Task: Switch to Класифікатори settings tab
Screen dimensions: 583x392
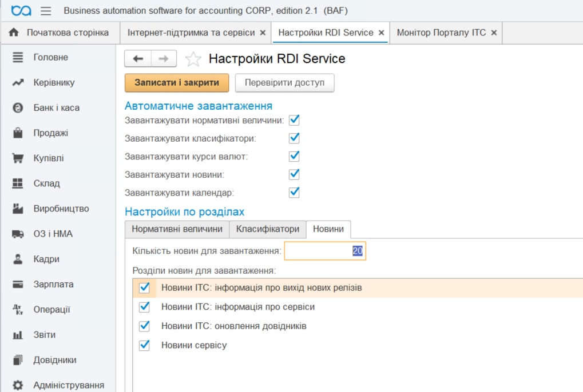Action: [x=267, y=229]
